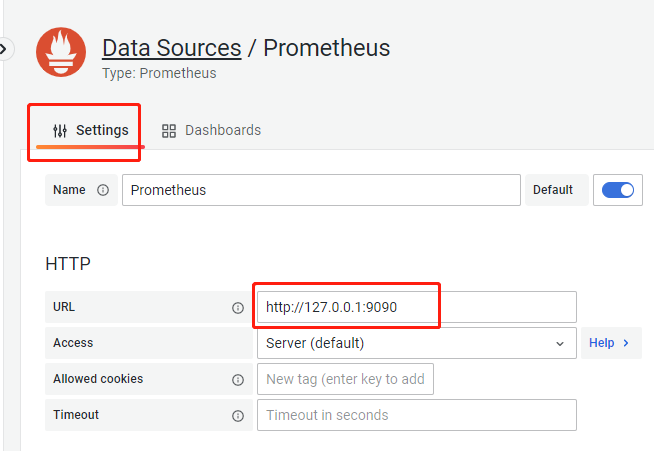Click the Dashboards grid icon

click(169, 131)
